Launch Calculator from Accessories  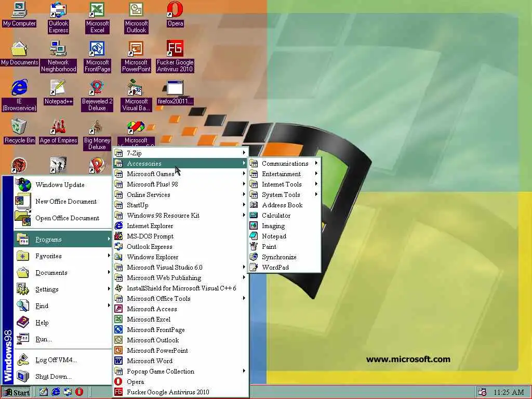pyautogui.click(x=284, y=216)
